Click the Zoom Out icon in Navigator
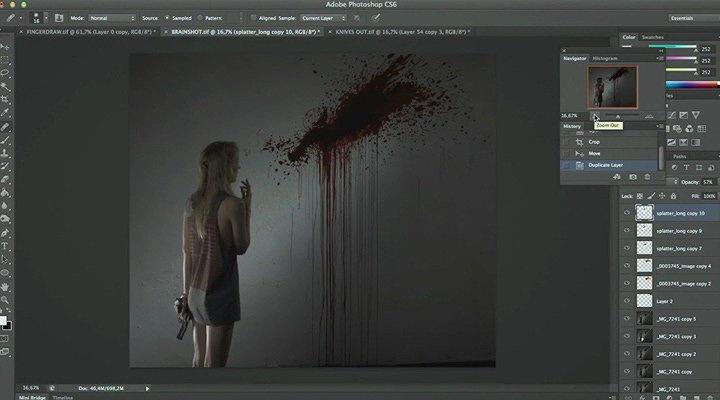 [595, 117]
